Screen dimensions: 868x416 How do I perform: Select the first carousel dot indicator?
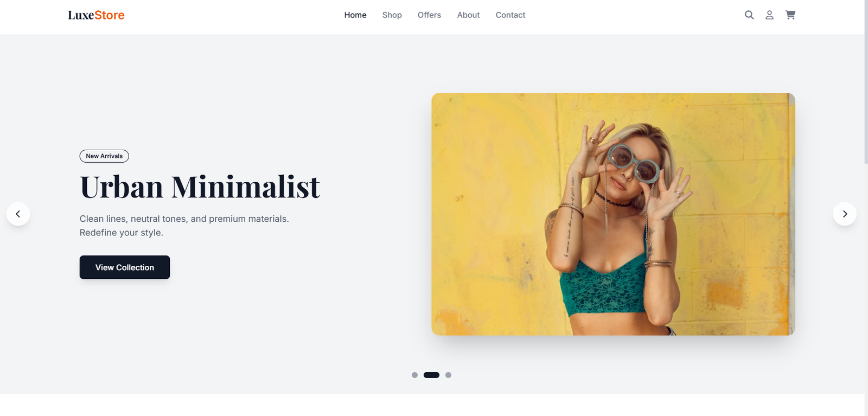tap(414, 375)
